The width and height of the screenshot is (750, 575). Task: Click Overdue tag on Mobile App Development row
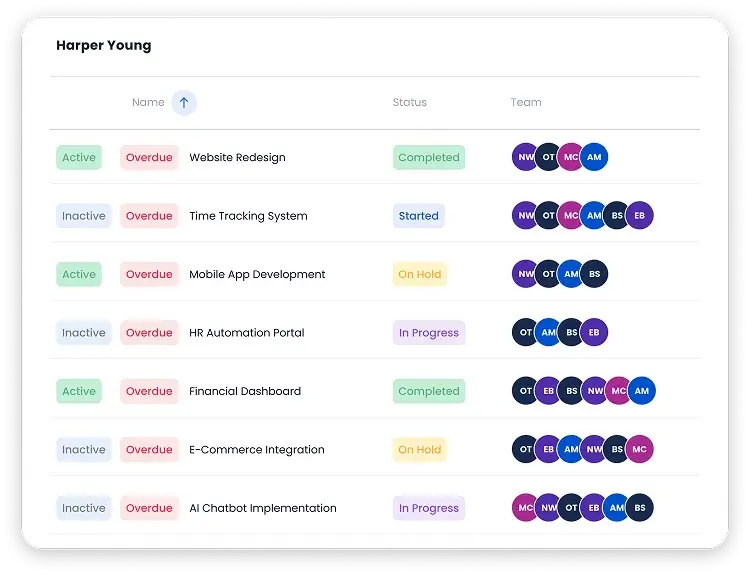149,274
